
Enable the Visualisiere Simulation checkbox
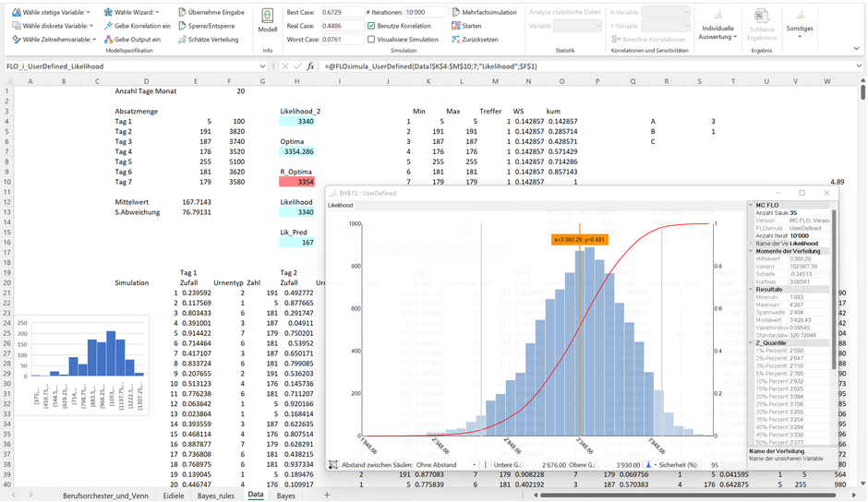371,40
